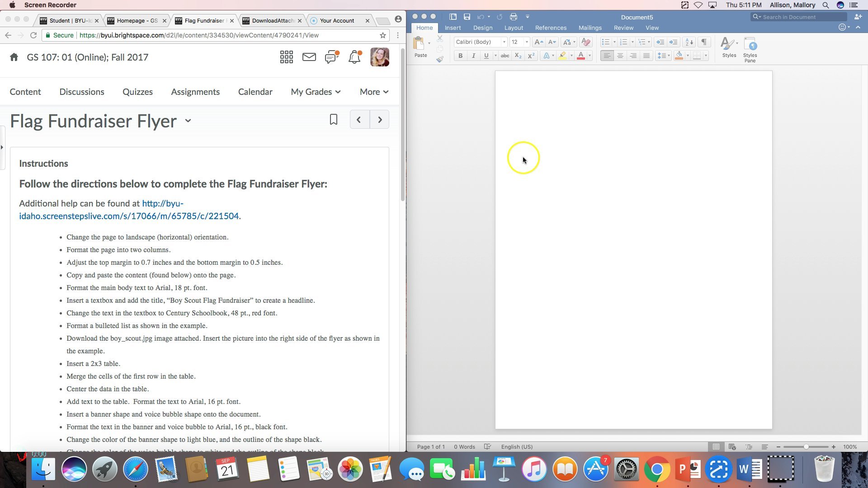
Task: Click the Print icon in Word title bar
Action: click(x=513, y=17)
